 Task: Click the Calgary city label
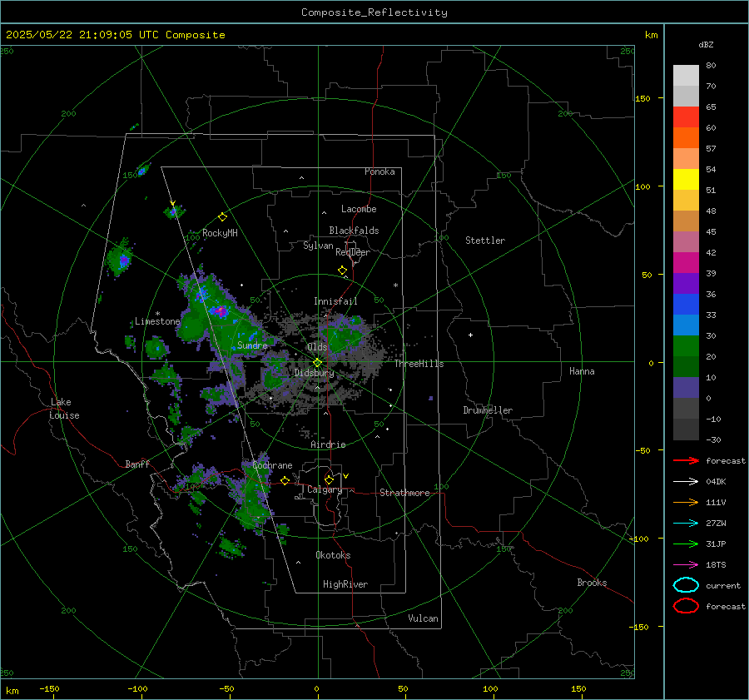(325, 489)
